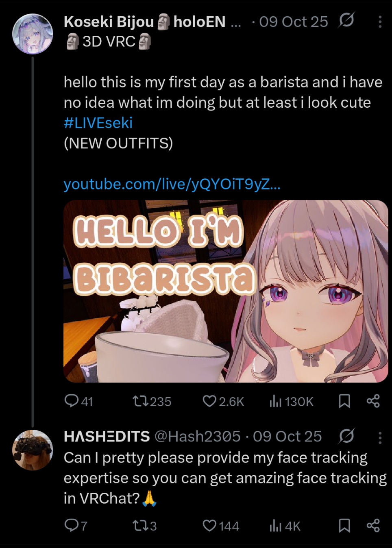Open the #LIVEseki hashtag
The image size is (392, 548).
pos(98,123)
